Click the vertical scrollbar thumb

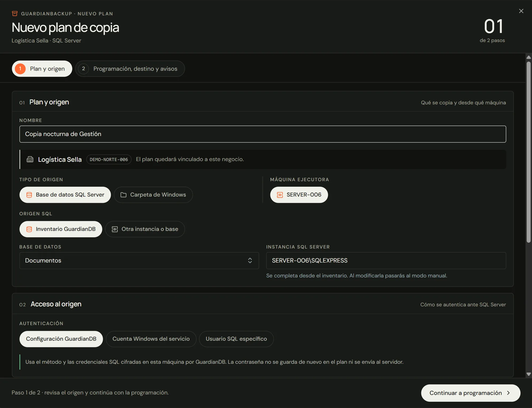529,152
